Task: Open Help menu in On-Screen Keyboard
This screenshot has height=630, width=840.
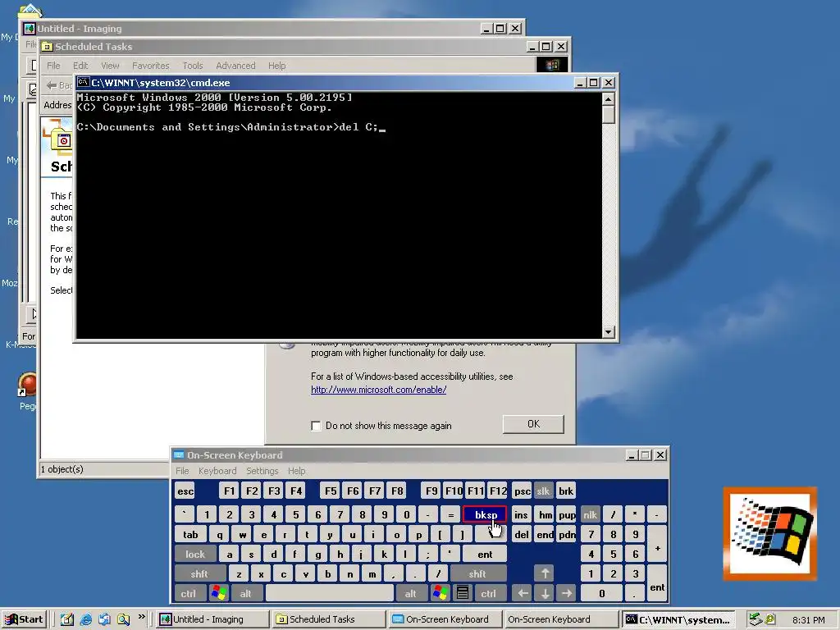Action: (296, 471)
